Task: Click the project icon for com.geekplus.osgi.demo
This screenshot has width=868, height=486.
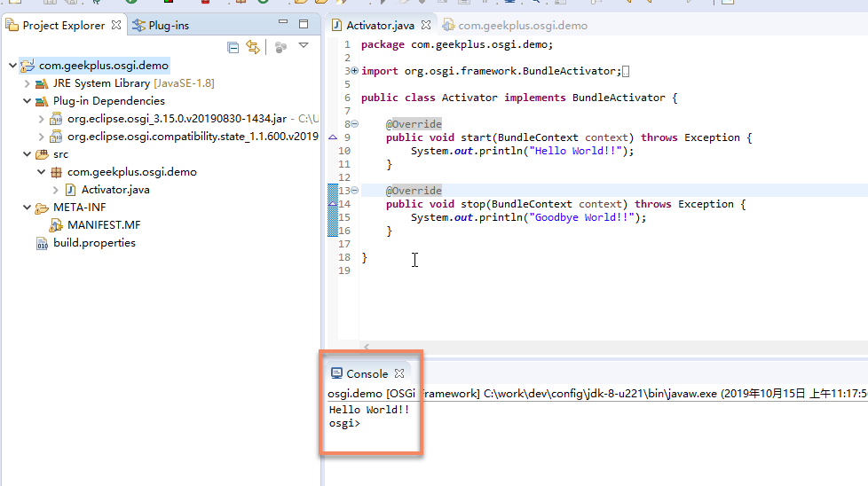Action: [28, 66]
